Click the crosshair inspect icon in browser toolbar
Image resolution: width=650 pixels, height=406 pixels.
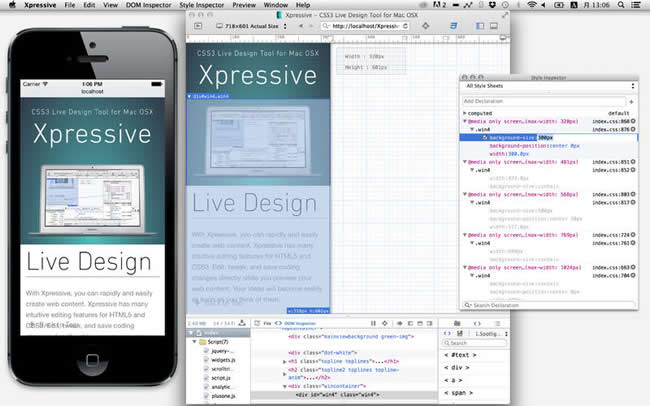pos(426,26)
